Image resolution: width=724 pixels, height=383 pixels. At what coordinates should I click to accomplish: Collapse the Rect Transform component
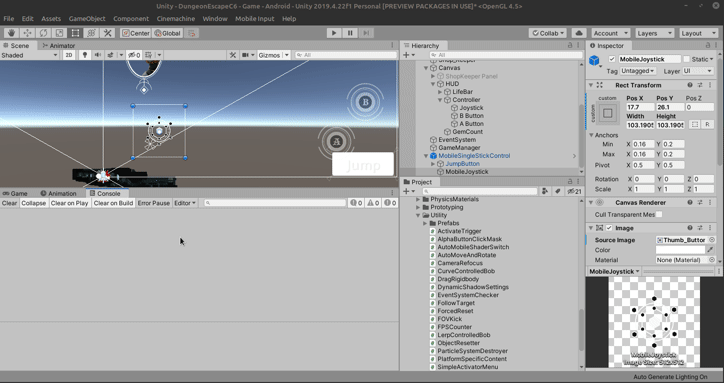pos(591,85)
